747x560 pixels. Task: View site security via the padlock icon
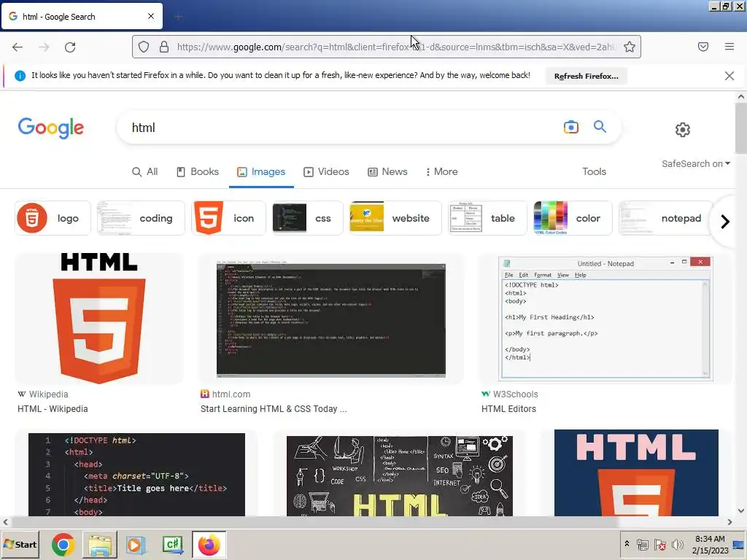164,47
